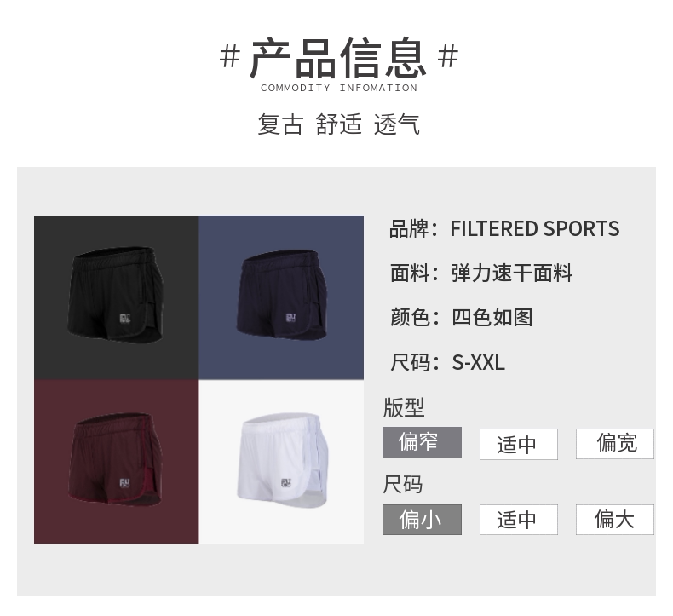Choose the 偏宽 fit option
Image resolution: width=673 pixels, height=616 pixels.
click(x=614, y=443)
